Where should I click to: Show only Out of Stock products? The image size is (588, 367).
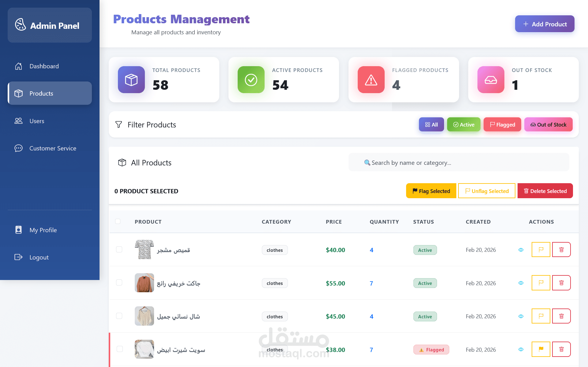click(x=548, y=125)
